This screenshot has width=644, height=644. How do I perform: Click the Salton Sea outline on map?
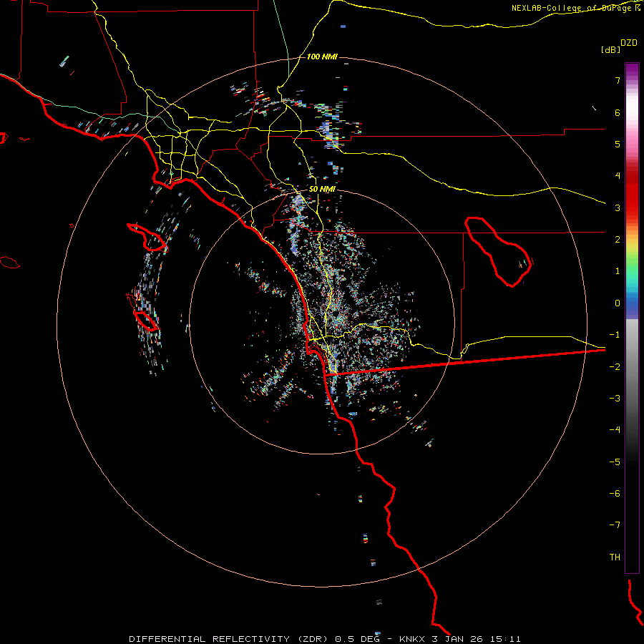coord(498,251)
